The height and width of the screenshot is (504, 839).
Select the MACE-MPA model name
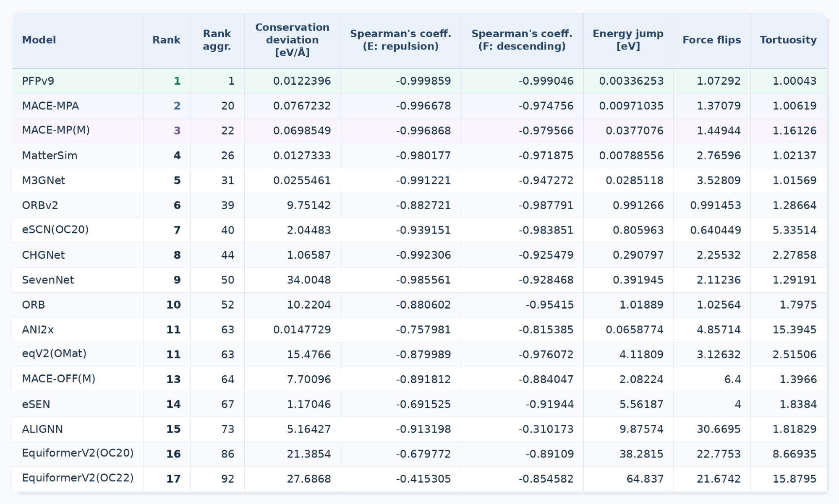[50, 106]
